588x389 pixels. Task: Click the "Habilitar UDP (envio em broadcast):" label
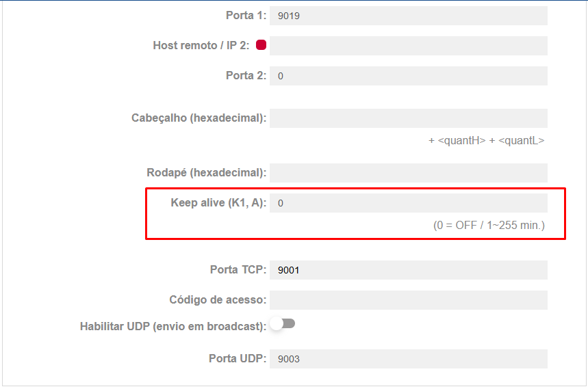173,327
